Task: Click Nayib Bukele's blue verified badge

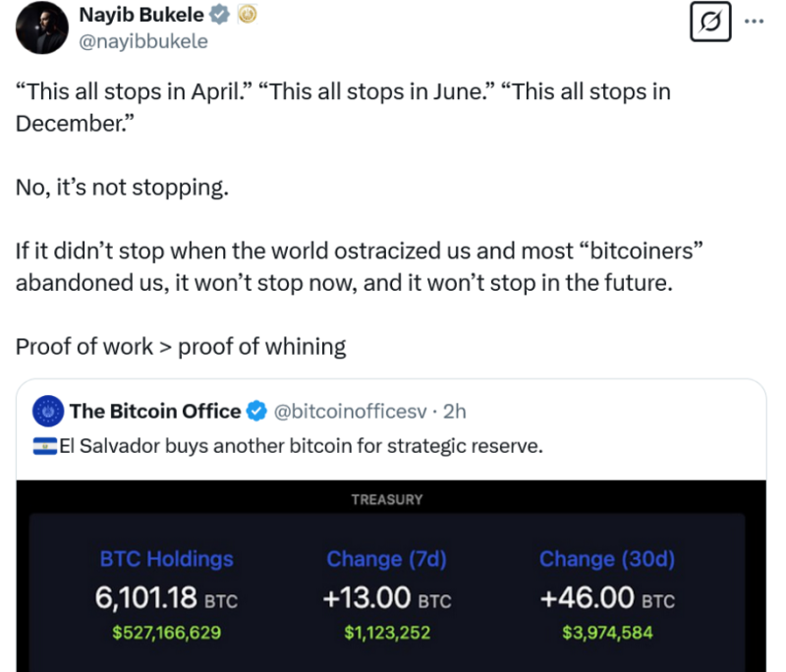Action: (x=219, y=15)
